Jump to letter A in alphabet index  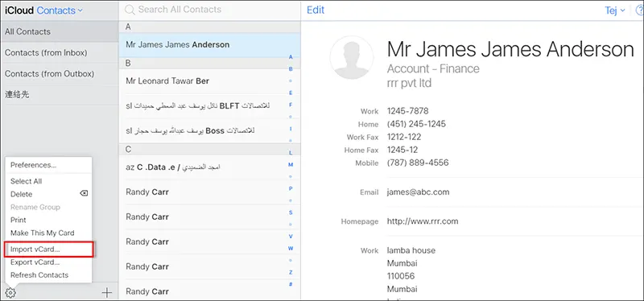click(291, 57)
